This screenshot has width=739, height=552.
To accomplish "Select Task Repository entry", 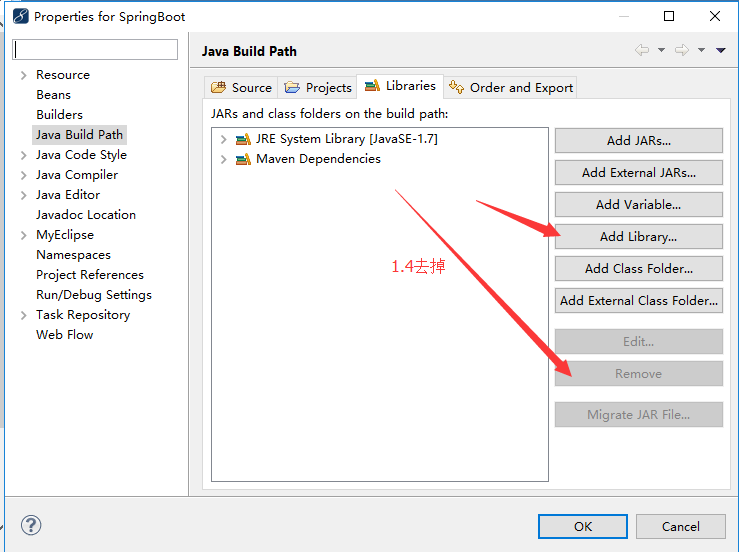I will click(83, 315).
